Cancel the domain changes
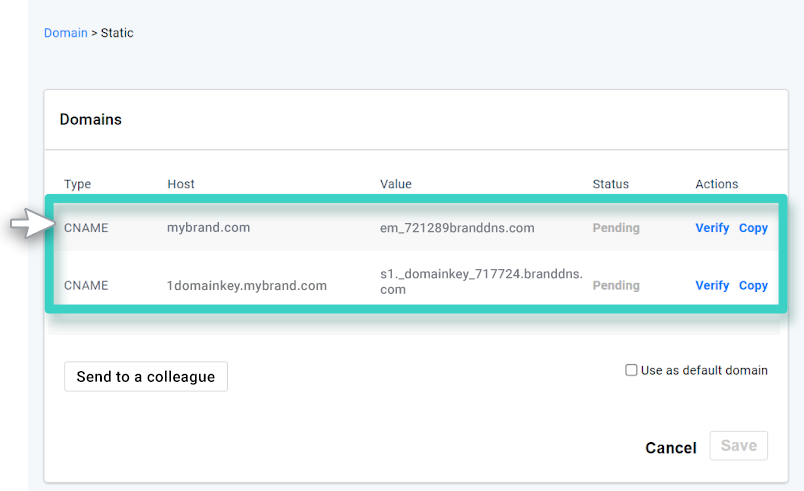 670,447
